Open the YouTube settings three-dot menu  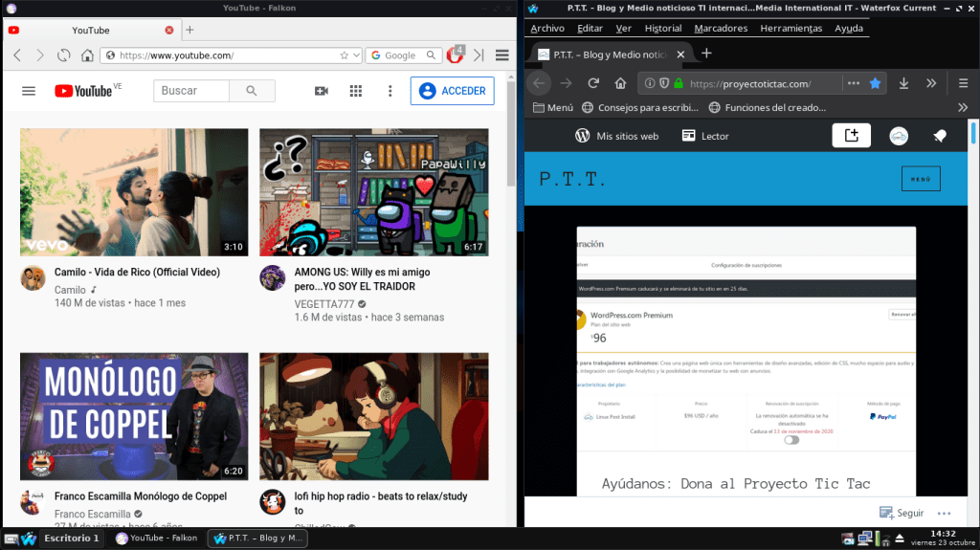390,91
